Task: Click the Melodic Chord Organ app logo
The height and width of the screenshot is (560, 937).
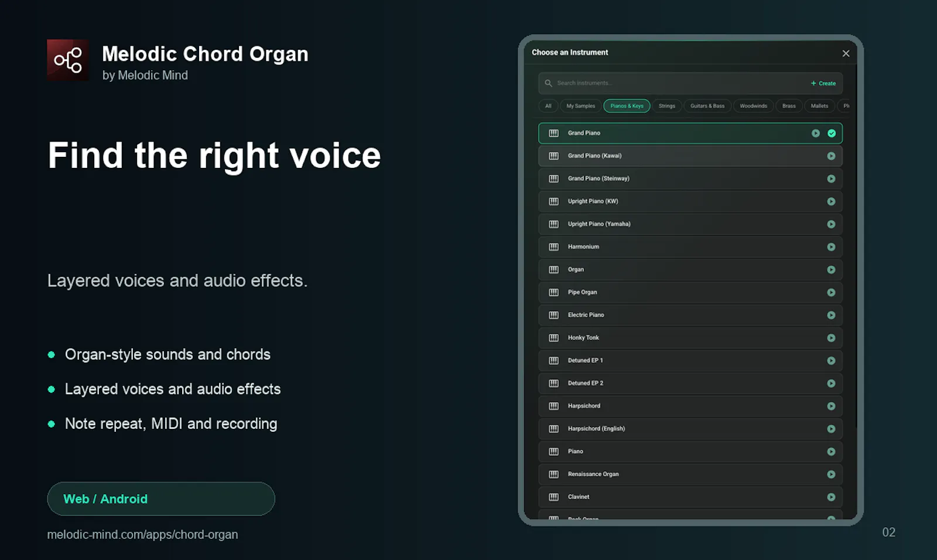Action: click(x=68, y=60)
